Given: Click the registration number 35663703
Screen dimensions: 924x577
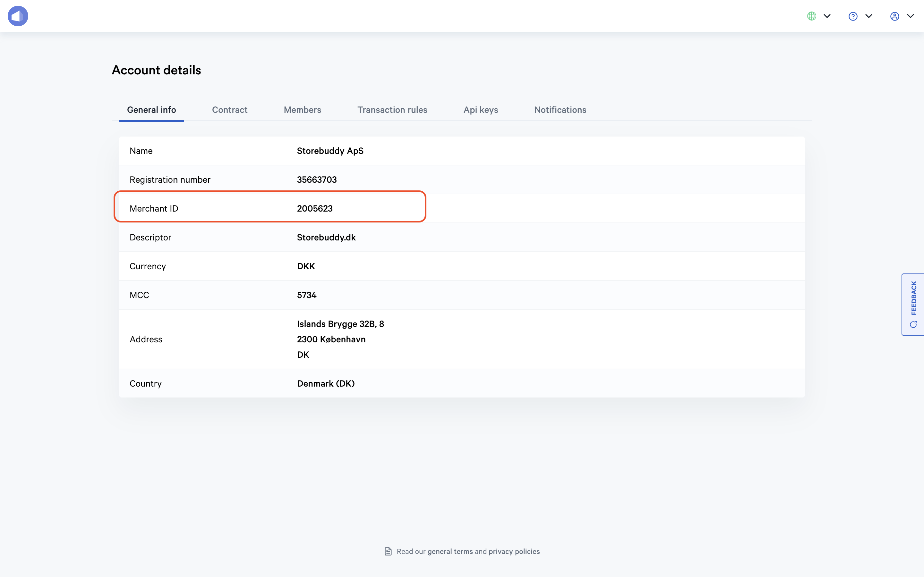Looking at the screenshot, I should tap(317, 180).
